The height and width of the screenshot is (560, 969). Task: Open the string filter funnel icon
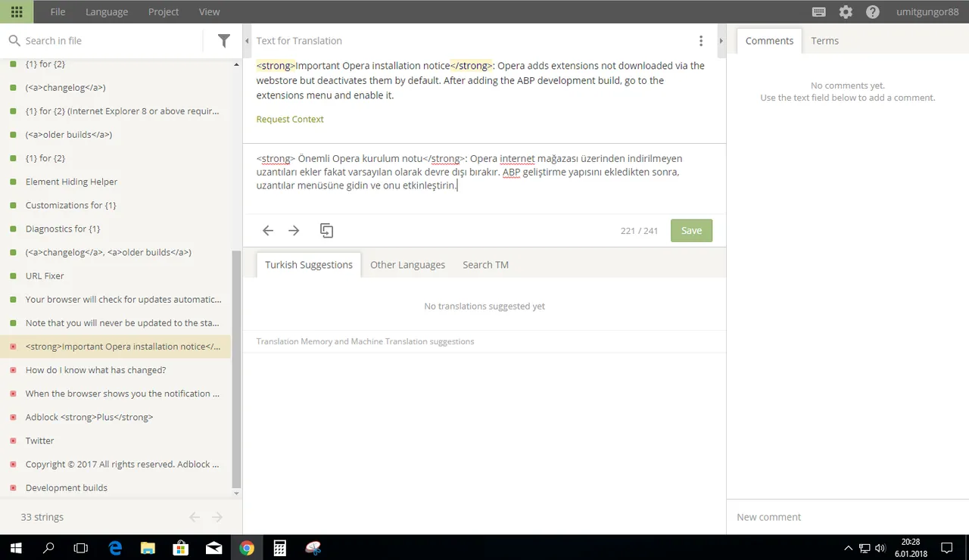224,41
